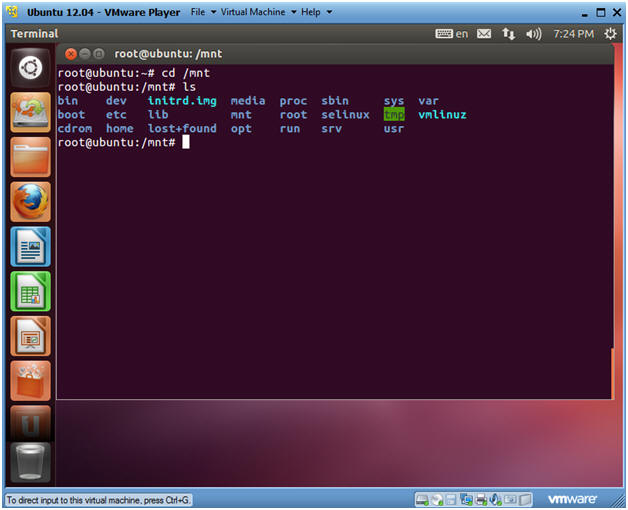This screenshot has width=628, height=510.
Task: Click the initrd.img entry in ls output
Action: coord(182,101)
